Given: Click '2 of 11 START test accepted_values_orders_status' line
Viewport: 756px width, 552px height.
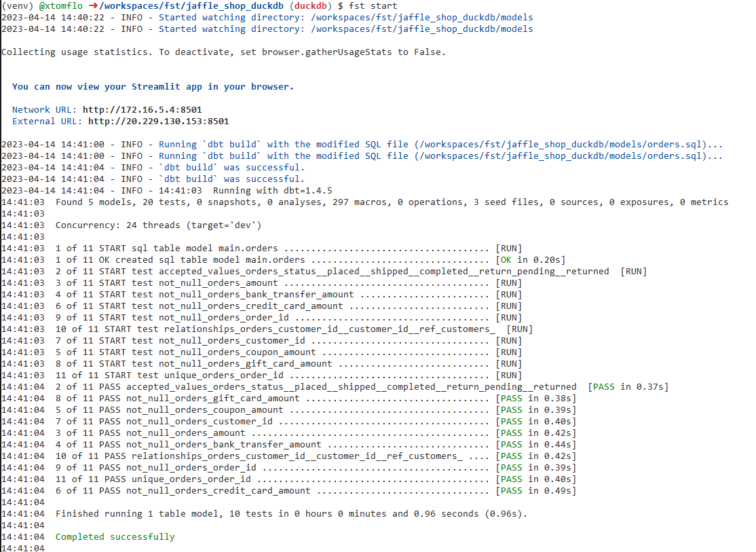Looking at the screenshot, I should coord(333,271).
